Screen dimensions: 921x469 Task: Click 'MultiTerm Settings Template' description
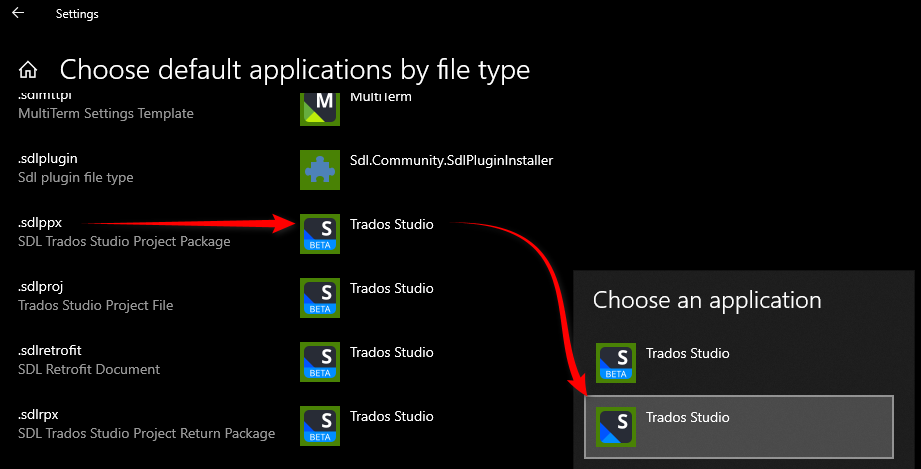106,113
